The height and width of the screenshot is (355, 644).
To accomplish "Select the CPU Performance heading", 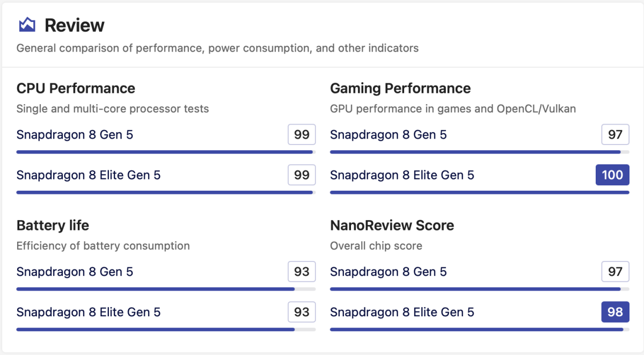I will coord(76,89).
